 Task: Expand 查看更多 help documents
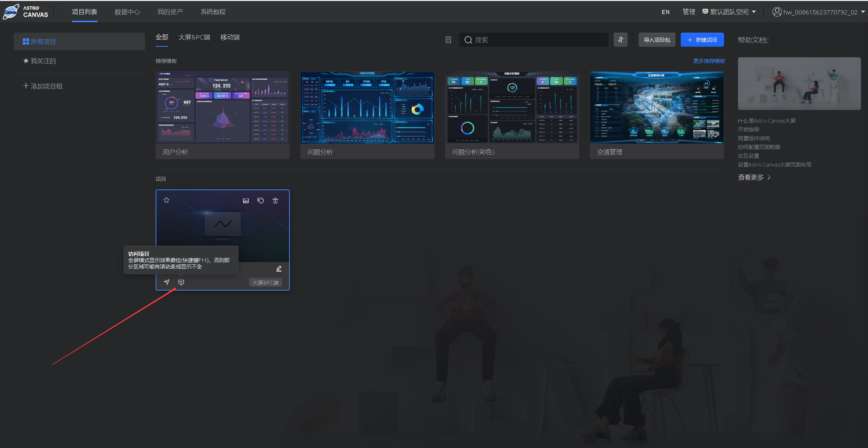tap(754, 177)
